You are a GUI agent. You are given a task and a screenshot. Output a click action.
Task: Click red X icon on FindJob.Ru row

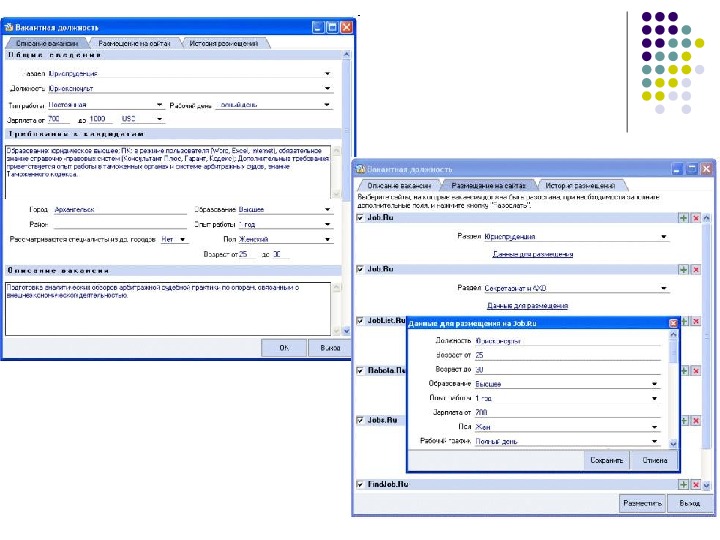[x=696, y=484]
